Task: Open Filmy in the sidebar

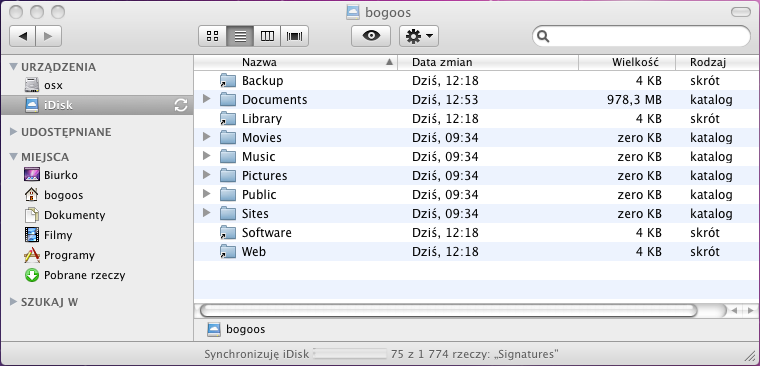Action: pyautogui.click(x=48, y=235)
